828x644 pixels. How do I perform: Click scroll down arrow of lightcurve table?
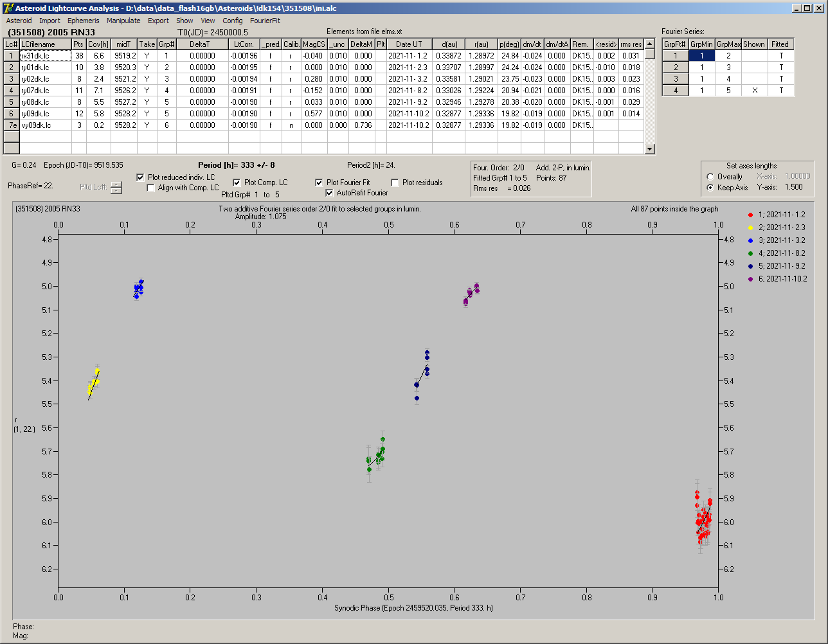[650, 149]
